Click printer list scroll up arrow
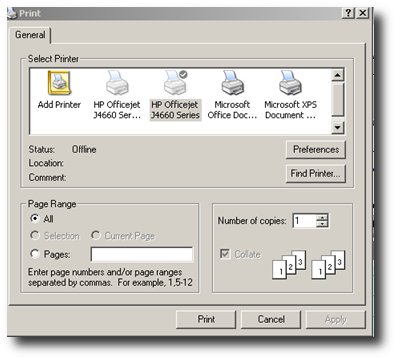The height and width of the screenshot is (360, 397). click(338, 75)
